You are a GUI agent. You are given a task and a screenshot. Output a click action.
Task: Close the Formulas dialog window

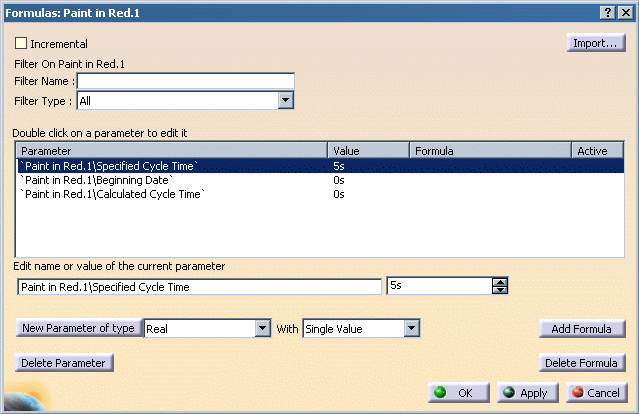click(626, 10)
